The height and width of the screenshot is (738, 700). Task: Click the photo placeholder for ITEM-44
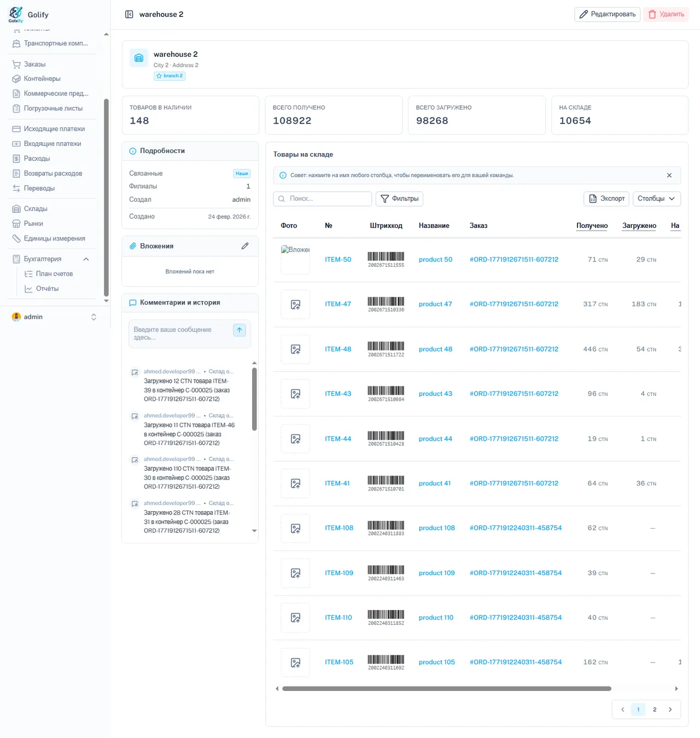tap(295, 439)
